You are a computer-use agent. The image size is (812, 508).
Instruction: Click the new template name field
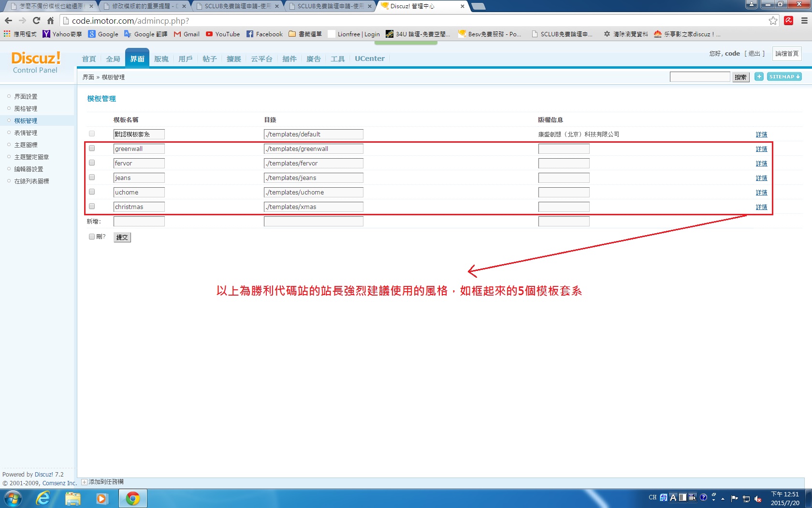tap(139, 222)
